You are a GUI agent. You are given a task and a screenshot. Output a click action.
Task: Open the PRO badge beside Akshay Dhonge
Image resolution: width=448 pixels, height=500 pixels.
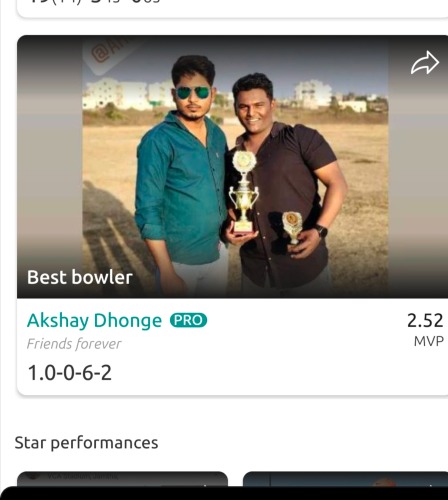click(x=188, y=320)
